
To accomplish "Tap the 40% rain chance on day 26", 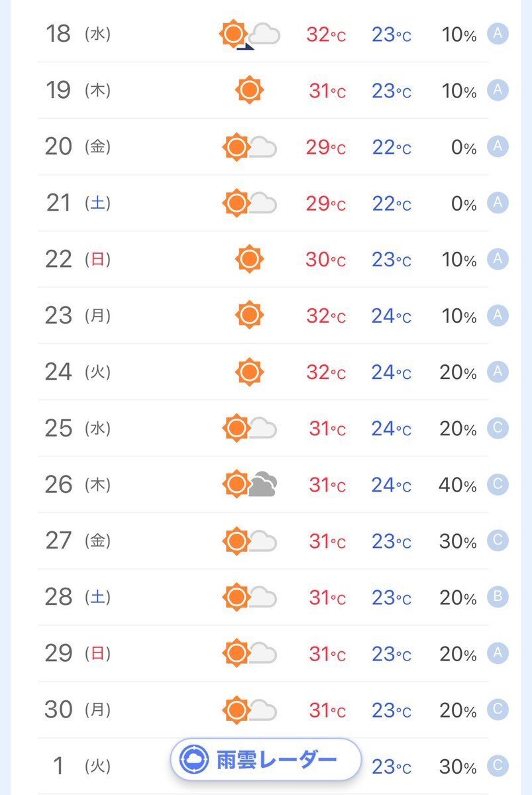I will 458,485.
